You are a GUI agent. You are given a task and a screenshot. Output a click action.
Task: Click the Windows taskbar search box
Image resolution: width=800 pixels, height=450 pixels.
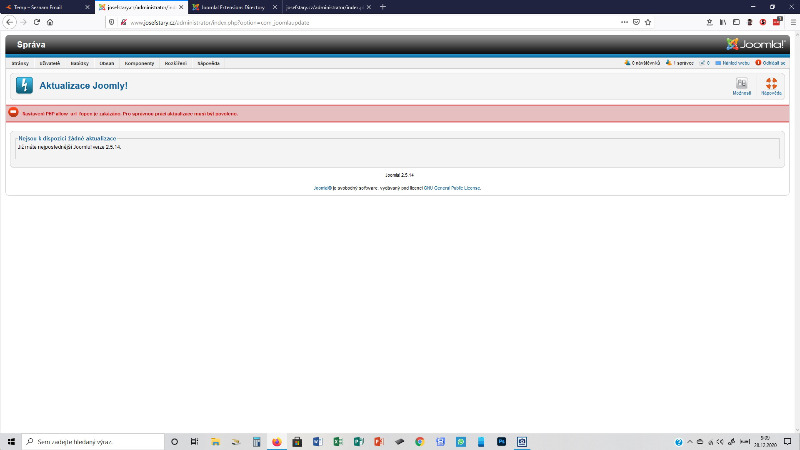[93, 441]
